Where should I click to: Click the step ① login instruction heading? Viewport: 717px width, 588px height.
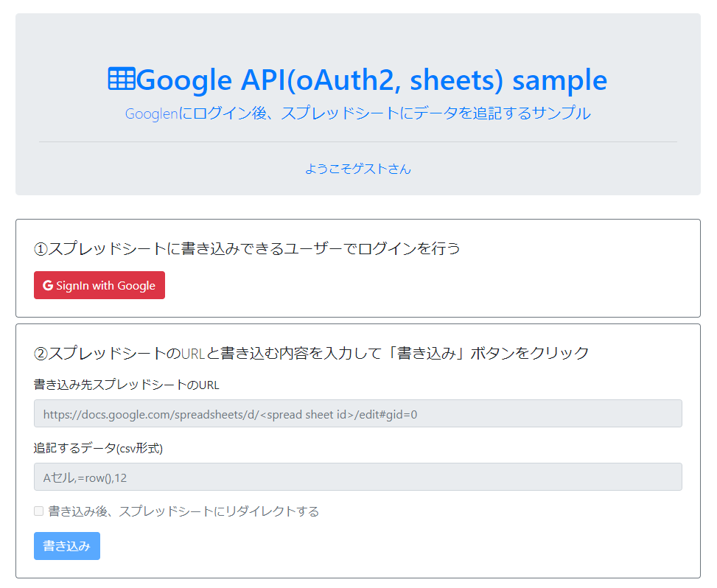[x=247, y=248]
